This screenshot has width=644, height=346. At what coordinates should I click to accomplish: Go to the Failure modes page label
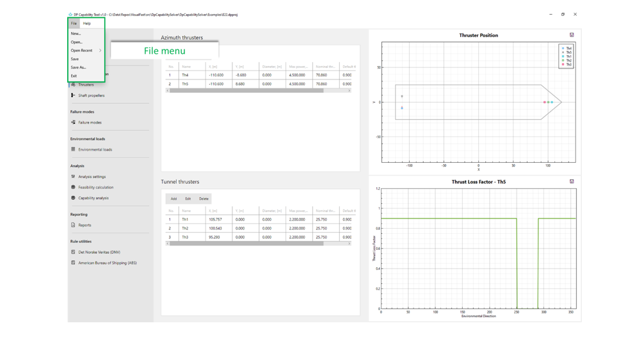[x=90, y=122]
